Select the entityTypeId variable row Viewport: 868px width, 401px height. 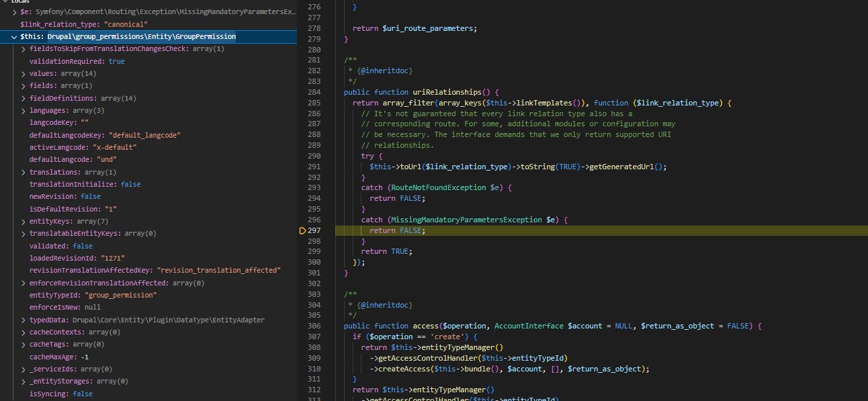[x=93, y=295]
